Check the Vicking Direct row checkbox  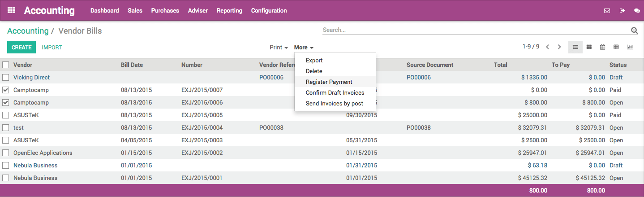pyautogui.click(x=6, y=78)
